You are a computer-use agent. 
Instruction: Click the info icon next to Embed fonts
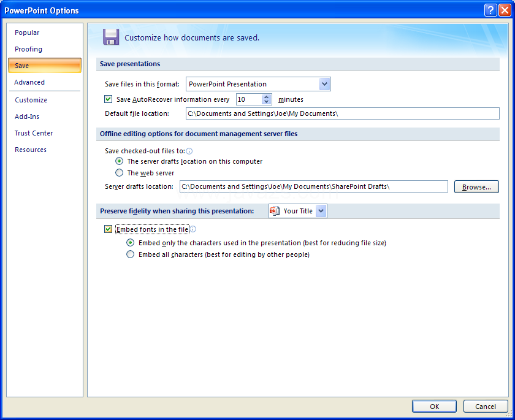coord(193,229)
